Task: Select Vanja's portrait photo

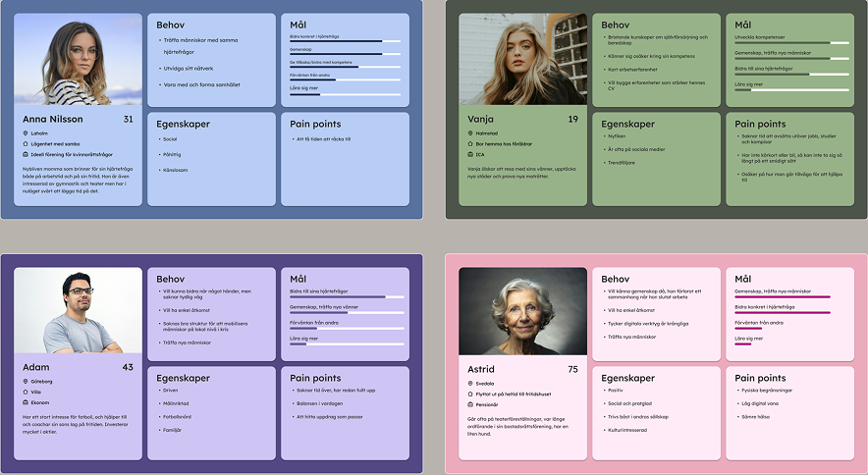Action: tap(522, 59)
